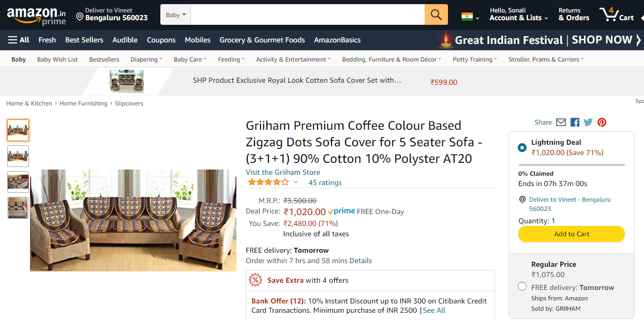Share product on Pinterest
Viewport: 644px width, 320px height.
coord(602,123)
